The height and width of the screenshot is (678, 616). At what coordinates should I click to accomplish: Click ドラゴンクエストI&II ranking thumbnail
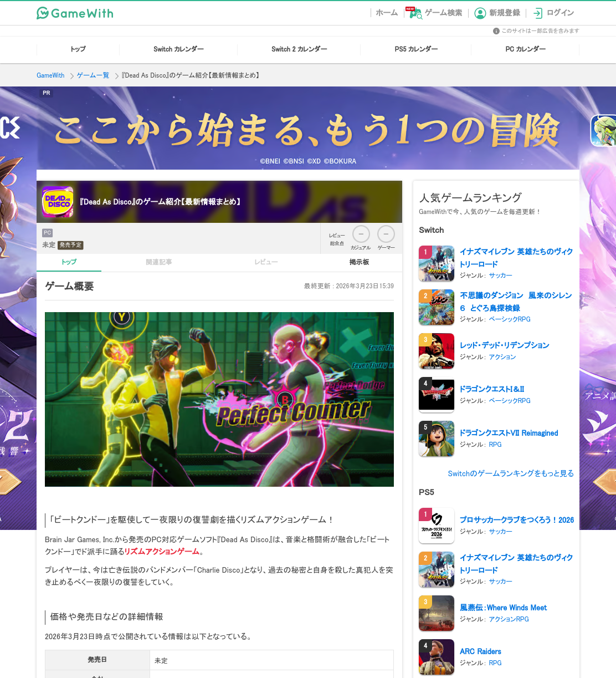(x=437, y=395)
